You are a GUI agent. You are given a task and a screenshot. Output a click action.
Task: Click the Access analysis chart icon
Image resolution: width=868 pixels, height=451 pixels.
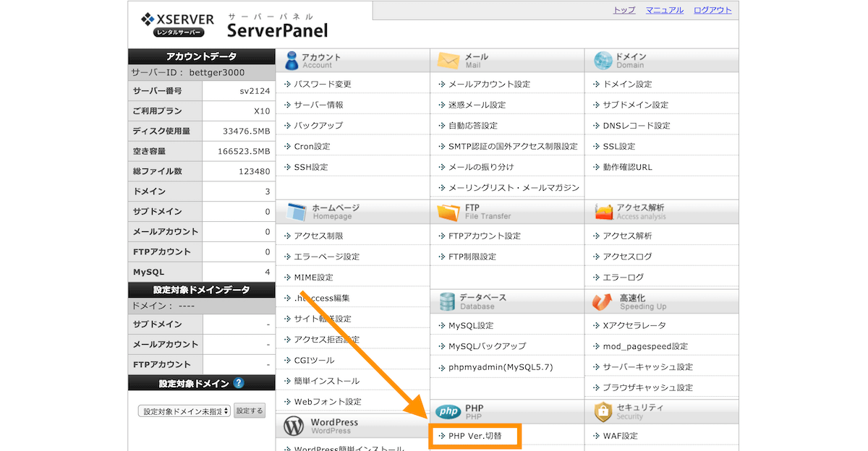(x=603, y=212)
